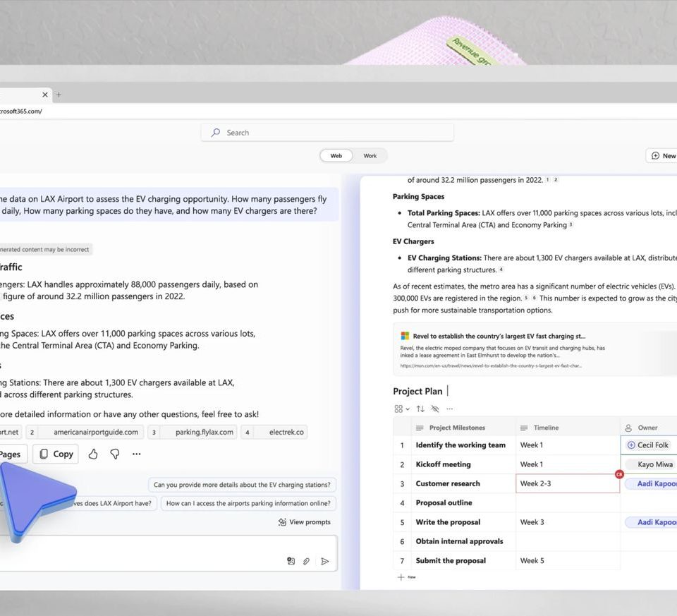Click the thumbs up icon on the response

pyautogui.click(x=93, y=454)
